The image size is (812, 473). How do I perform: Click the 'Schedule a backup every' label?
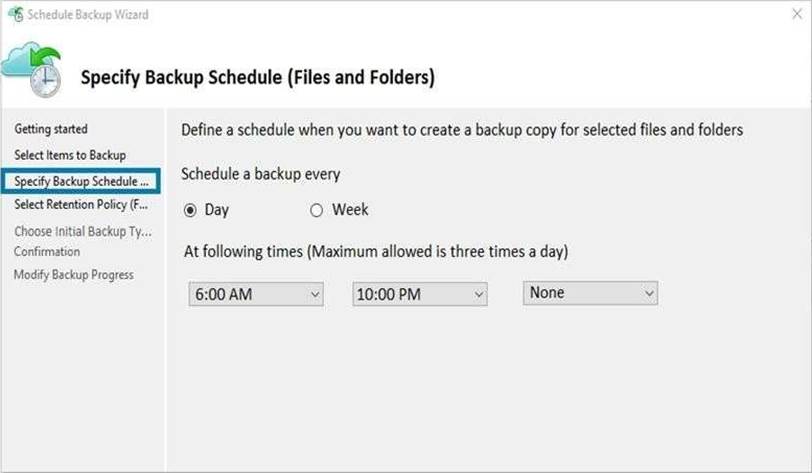point(261,174)
